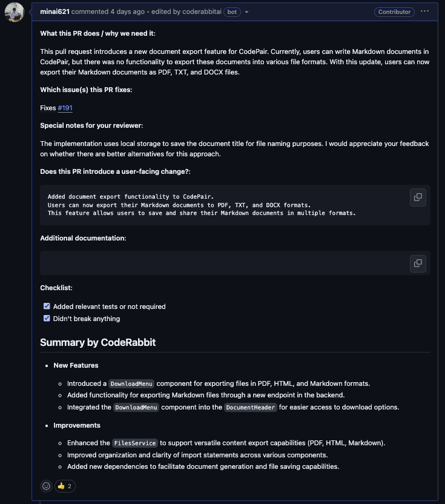Open linked issue #191
This screenshot has height=504, width=445.
pos(65,108)
